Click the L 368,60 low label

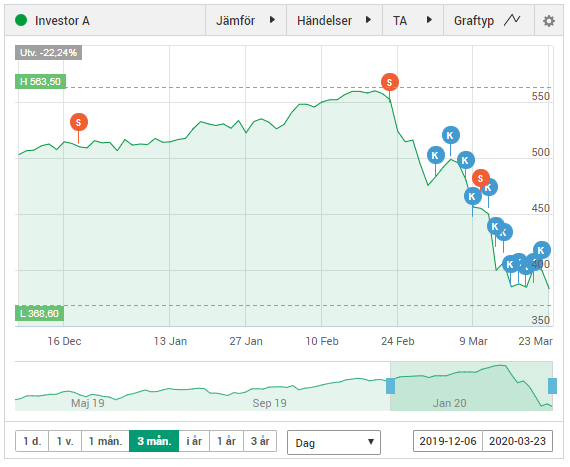(39, 313)
